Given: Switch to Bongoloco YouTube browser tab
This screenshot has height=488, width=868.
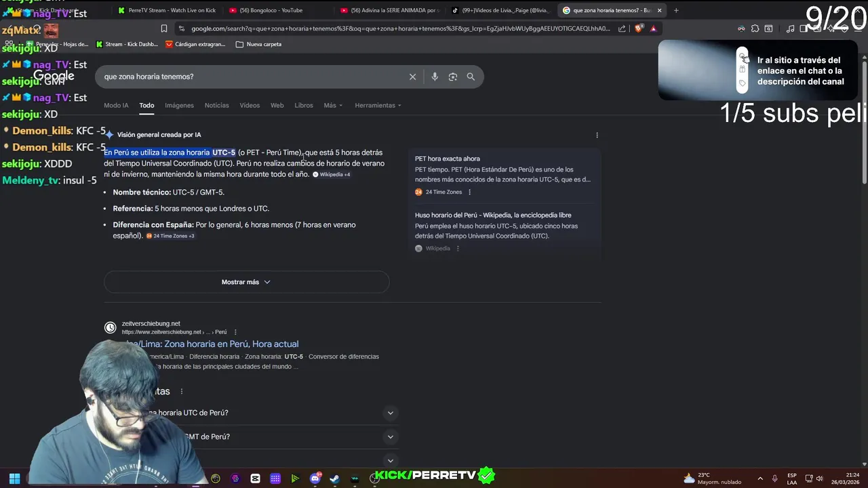Looking at the screenshot, I should (278, 10).
